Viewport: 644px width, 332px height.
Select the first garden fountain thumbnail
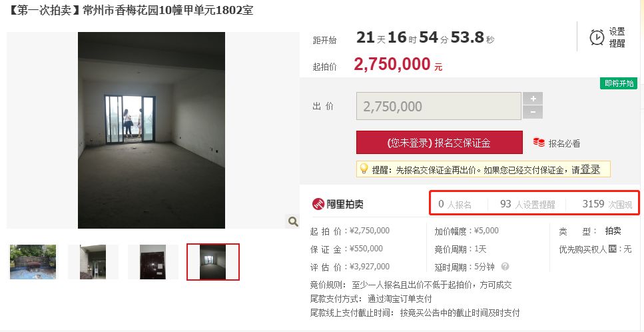[x=33, y=262]
